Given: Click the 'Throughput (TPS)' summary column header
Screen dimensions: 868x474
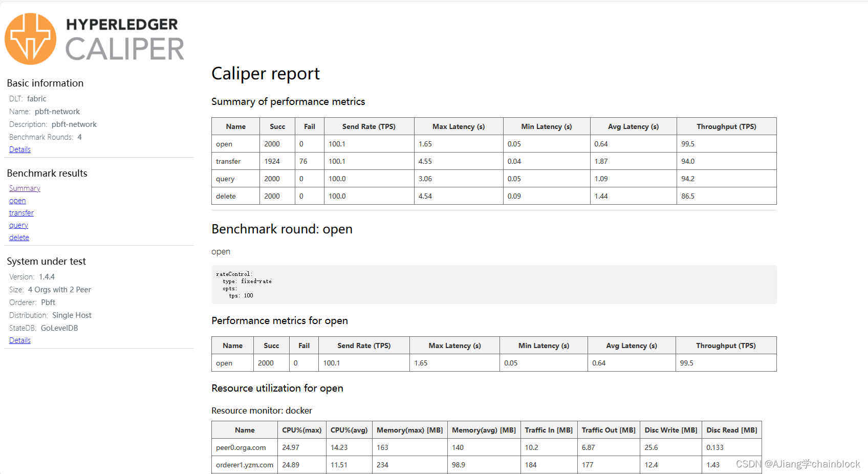Looking at the screenshot, I should 726,126.
